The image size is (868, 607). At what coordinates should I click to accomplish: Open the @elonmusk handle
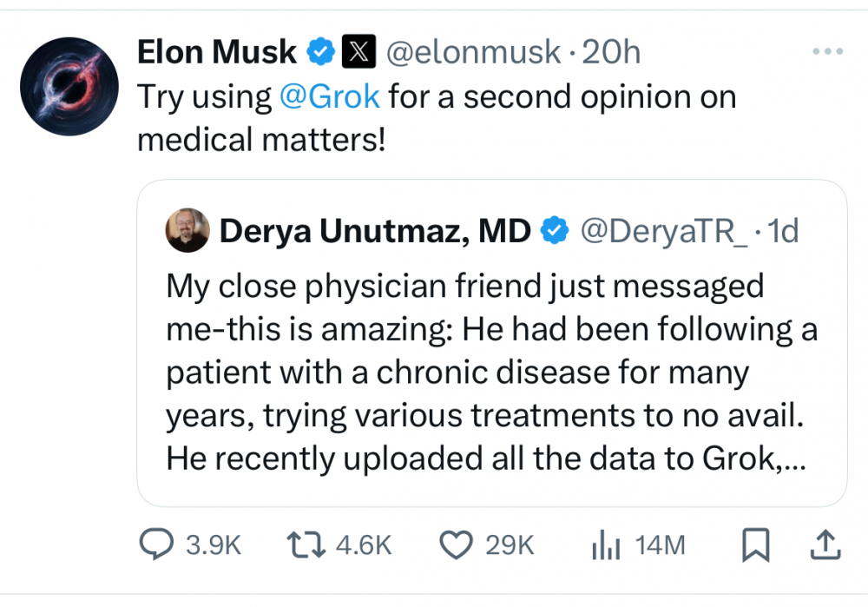point(473,53)
